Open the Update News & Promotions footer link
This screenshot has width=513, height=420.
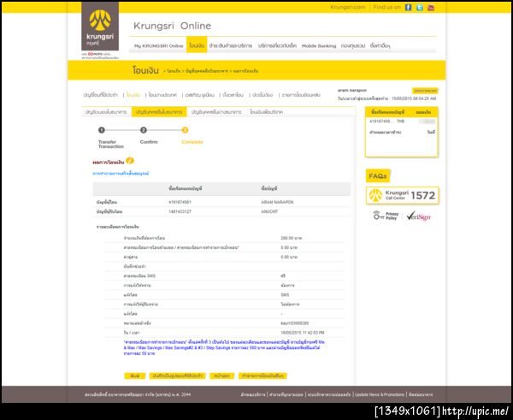[x=380, y=395]
